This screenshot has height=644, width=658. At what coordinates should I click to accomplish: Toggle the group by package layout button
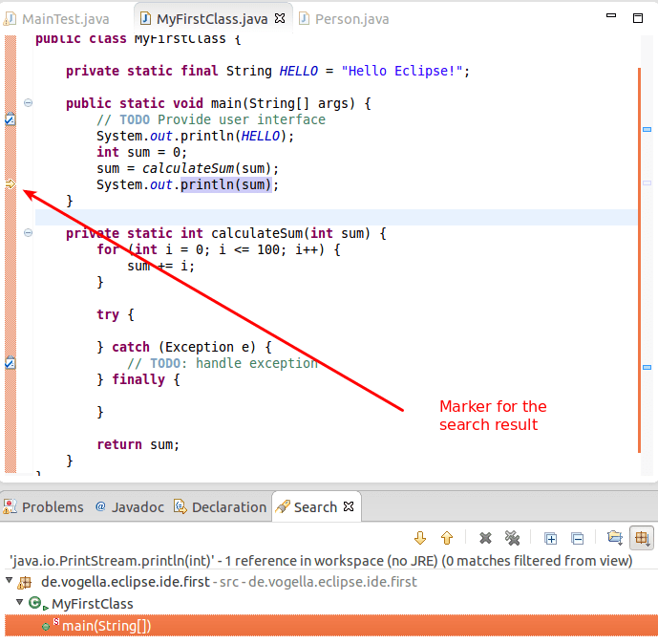(642, 538)
